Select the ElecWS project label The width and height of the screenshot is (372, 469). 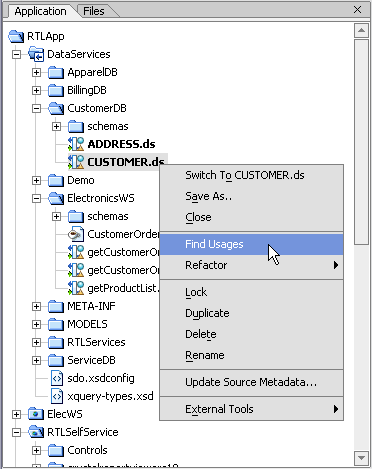click(65, 414)
